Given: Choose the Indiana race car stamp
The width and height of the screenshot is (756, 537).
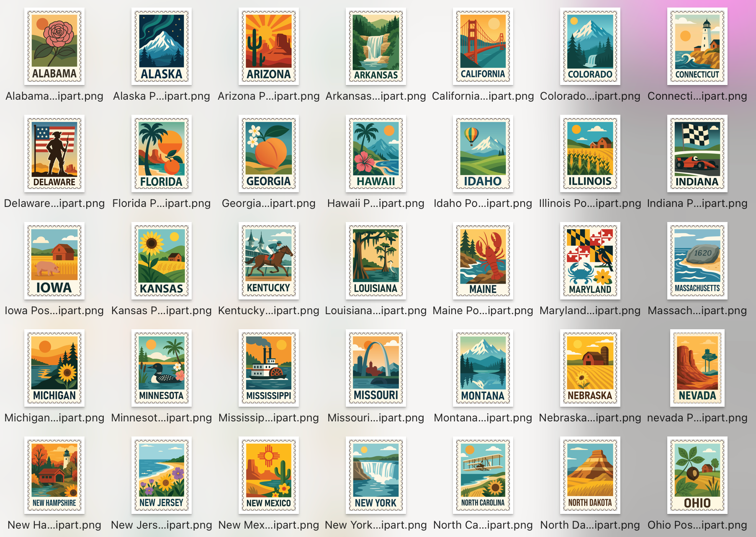Looking at the screenshot, I should tap(697, 154).
